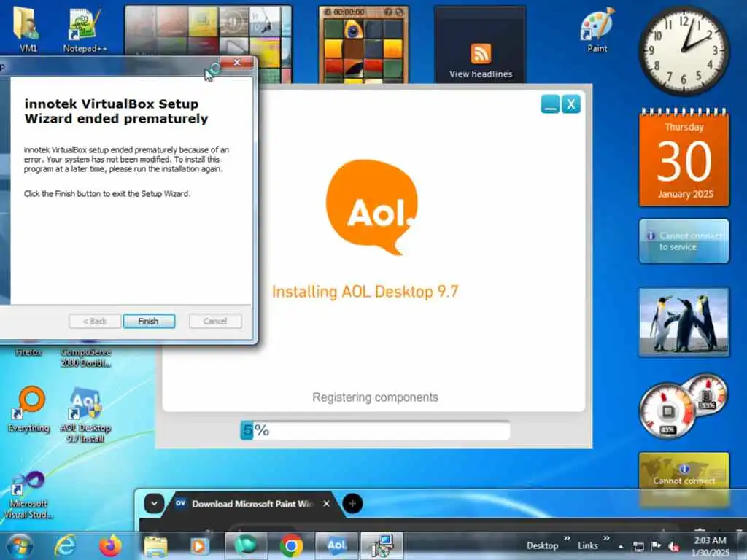
Task: Open Google Chrome from the taskbar
Action: pyautogui.click(x=291, y=545)
